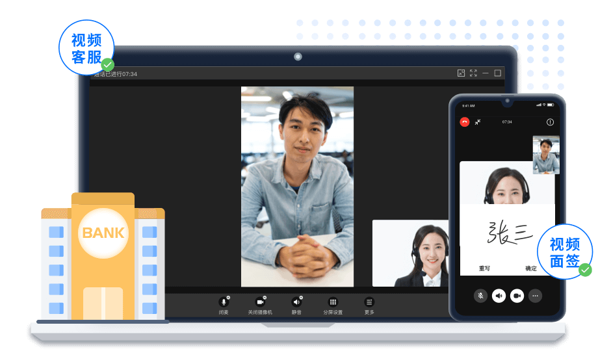598x364 pixels.
Task: Open the split-screen settings grid icon
Action: [333, 302]
